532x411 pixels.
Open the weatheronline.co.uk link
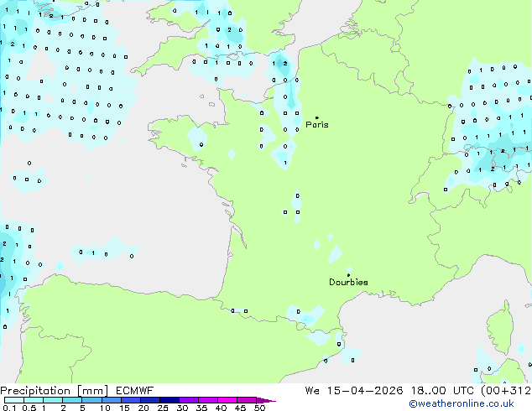[x=462, y=403]
